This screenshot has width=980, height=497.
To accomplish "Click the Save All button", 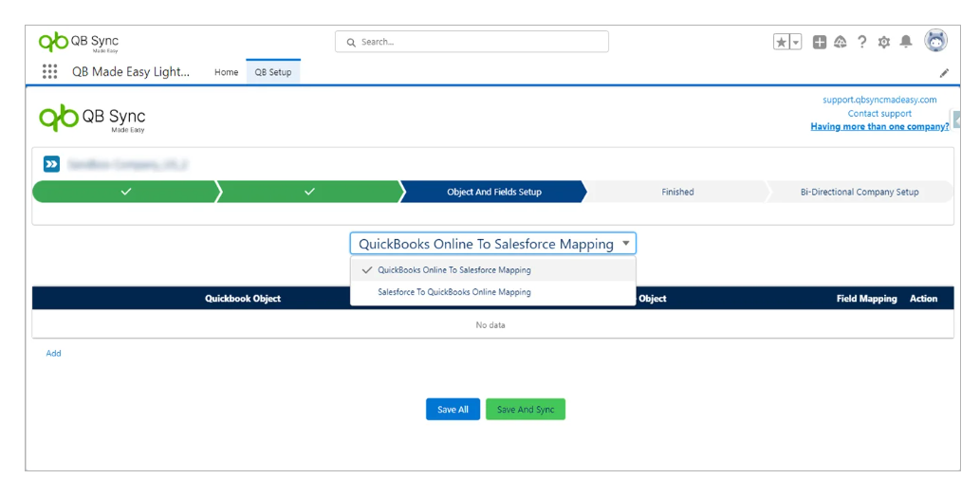I will [x=453, y=410].
